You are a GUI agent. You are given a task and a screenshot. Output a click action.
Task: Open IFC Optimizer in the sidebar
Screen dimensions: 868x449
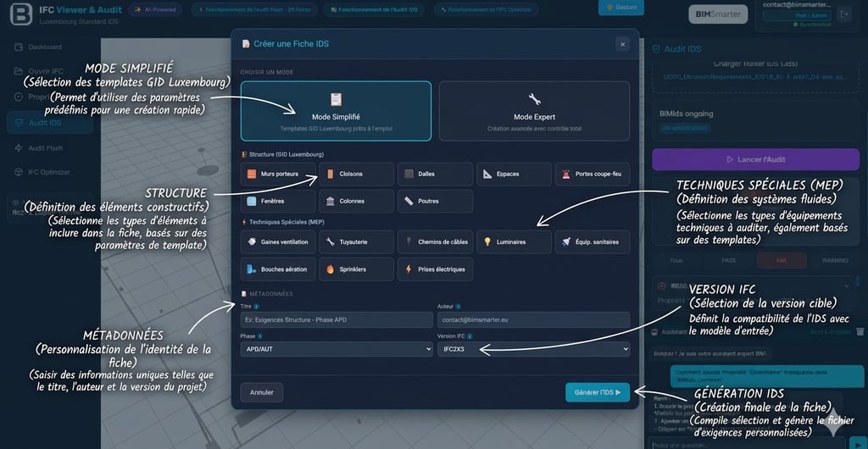tap(50, 172)
